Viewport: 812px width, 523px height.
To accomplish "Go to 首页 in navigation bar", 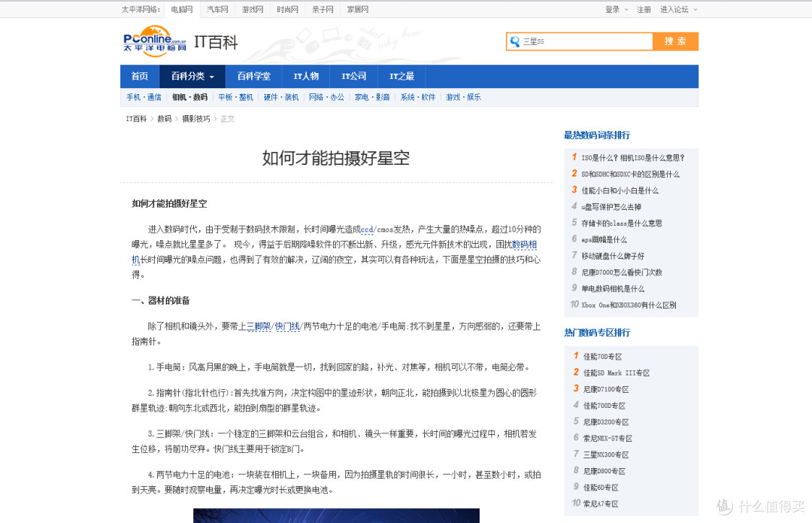I will click(140, 76).
